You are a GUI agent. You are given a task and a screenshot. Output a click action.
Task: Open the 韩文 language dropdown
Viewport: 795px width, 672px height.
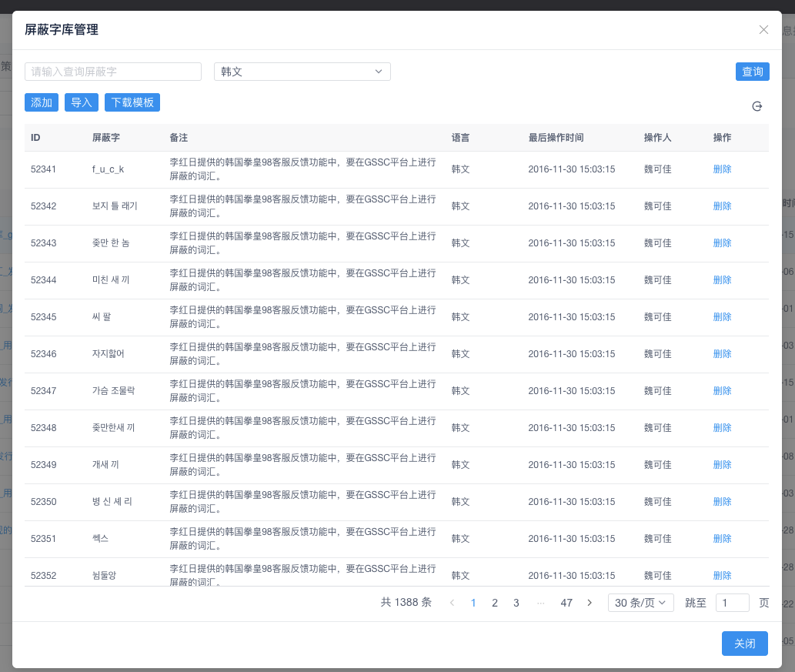pos(302,72)
